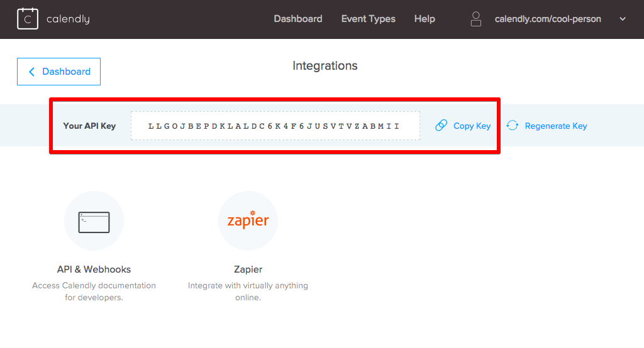644x348 pixels.
Task: Click the Zapier title text
Action: tap(248, 269)
